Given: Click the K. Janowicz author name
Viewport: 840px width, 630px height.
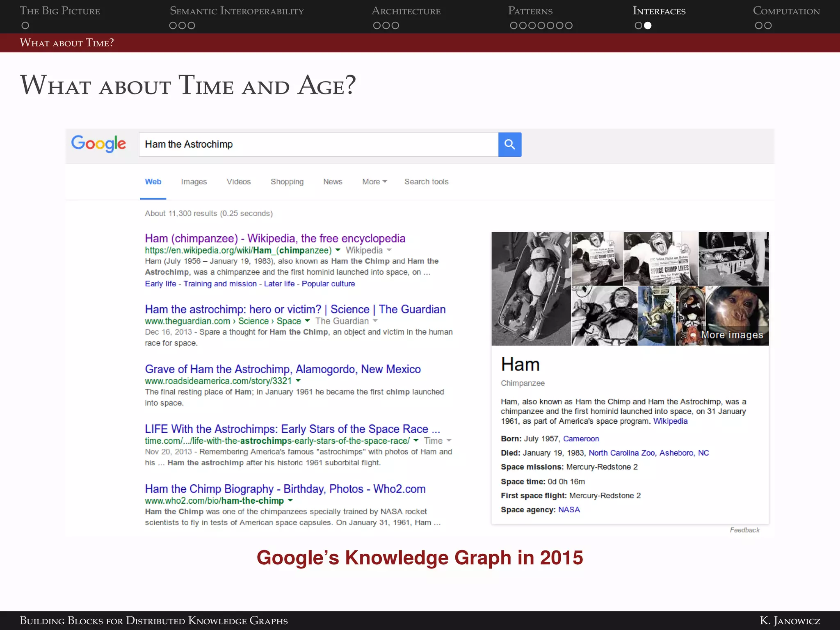Looking at the screenshot, I should coord(790,621).
